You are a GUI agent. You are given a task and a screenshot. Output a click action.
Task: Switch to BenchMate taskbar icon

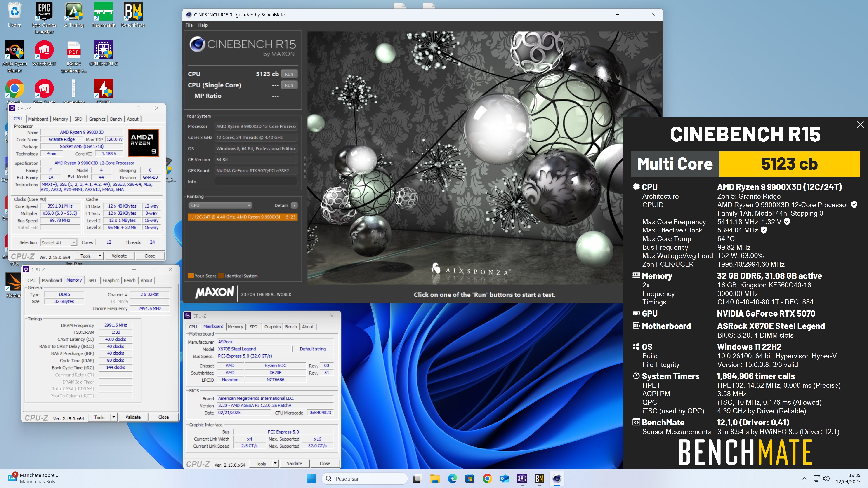click(540, 479)
